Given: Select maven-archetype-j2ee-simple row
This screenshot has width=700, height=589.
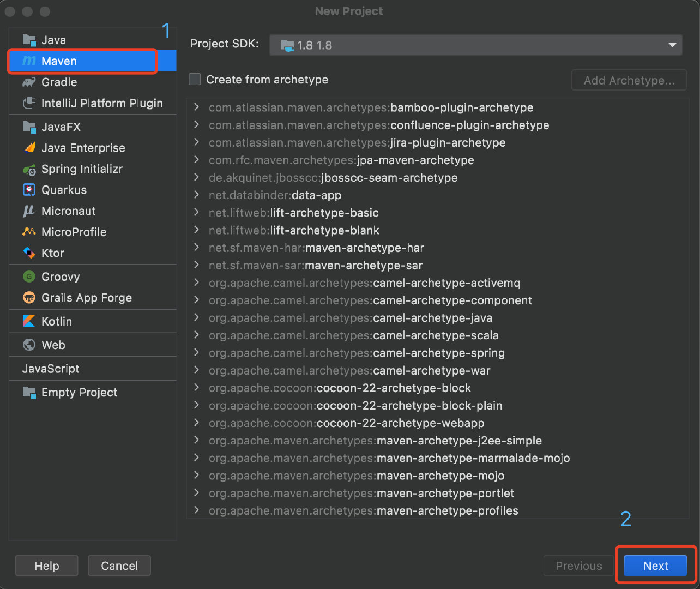Looking at the screenshot, I should point(437,440).
